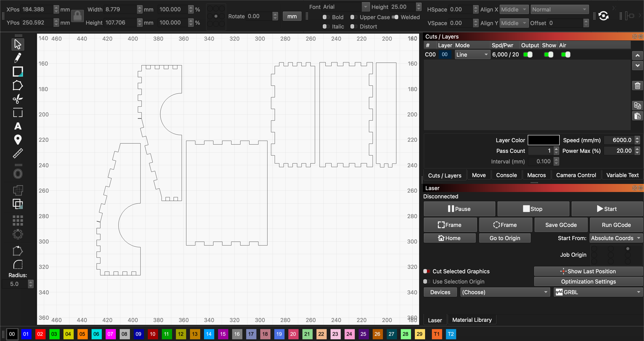The width and height of the screenshot is (644, 341).
Task: Open the Start From dropdown
Action: [616, 238]
